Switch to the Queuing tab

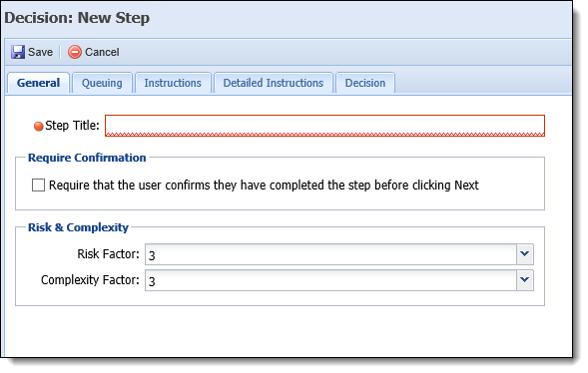coord(102,83)
